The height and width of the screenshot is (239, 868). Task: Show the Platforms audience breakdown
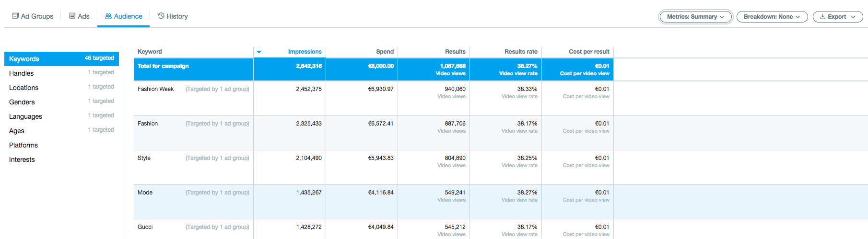point(23,145)
